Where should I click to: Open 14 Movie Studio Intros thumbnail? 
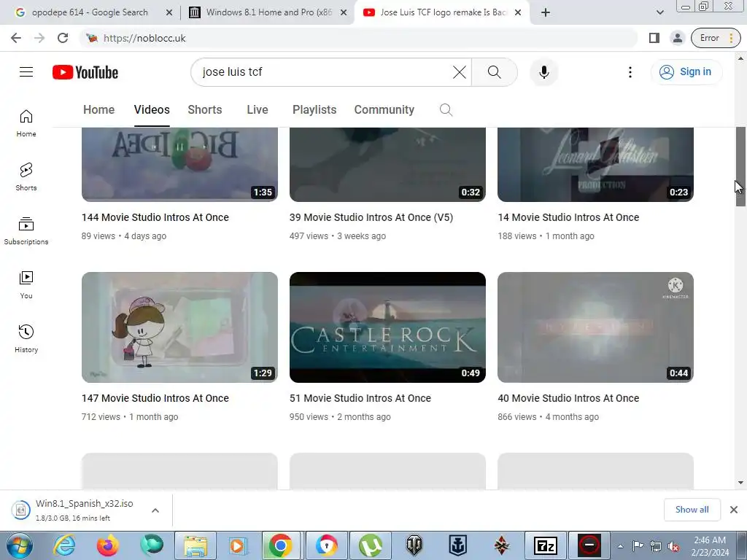click(x=595, y=164)
